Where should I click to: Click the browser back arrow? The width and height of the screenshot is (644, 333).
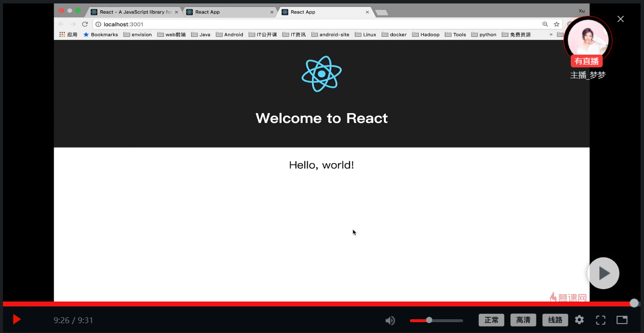point(61,24)
